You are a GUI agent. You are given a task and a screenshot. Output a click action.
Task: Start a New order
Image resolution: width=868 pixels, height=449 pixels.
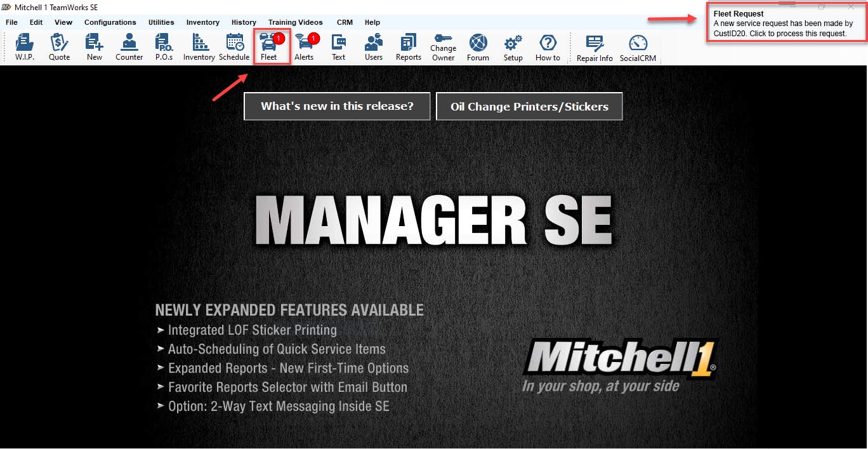click(94, 46)
